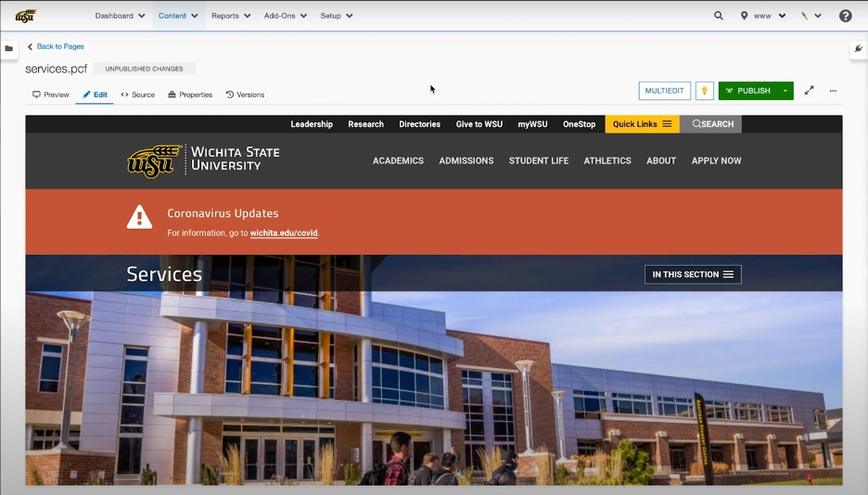Click Give to WSU link
Viewport: 868px width, 495px height.
479,124
